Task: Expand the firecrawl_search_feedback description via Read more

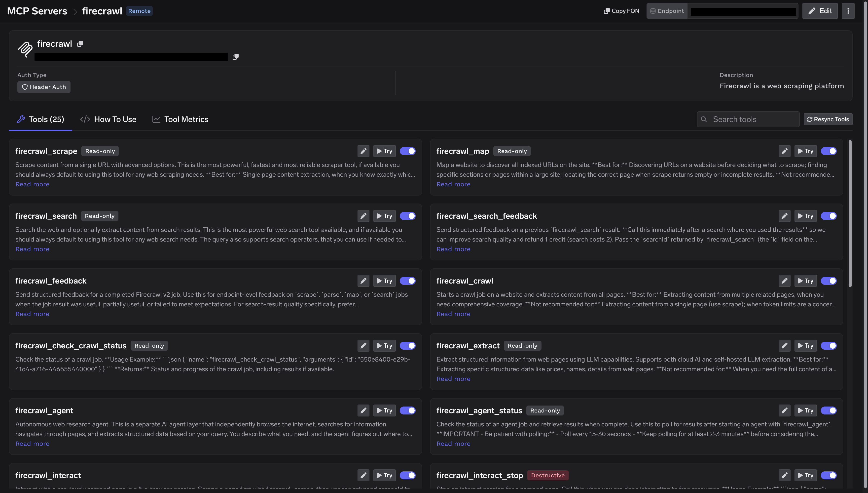Action: click(453, 249)
